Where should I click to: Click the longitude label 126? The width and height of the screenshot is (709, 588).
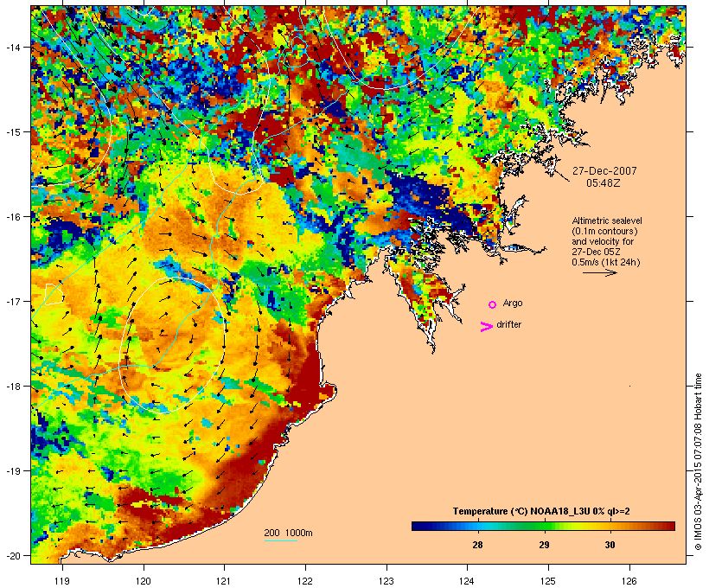(629, 581)
